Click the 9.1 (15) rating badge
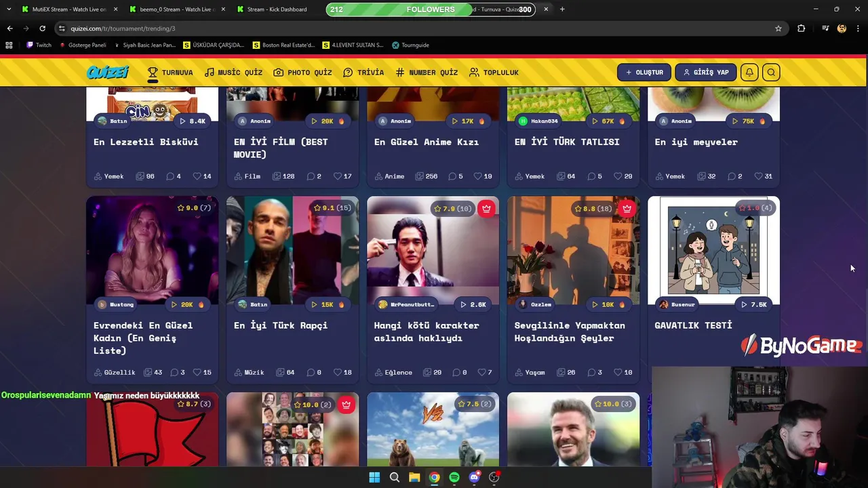The image size is (868, 488). click(x=332, y=208)
